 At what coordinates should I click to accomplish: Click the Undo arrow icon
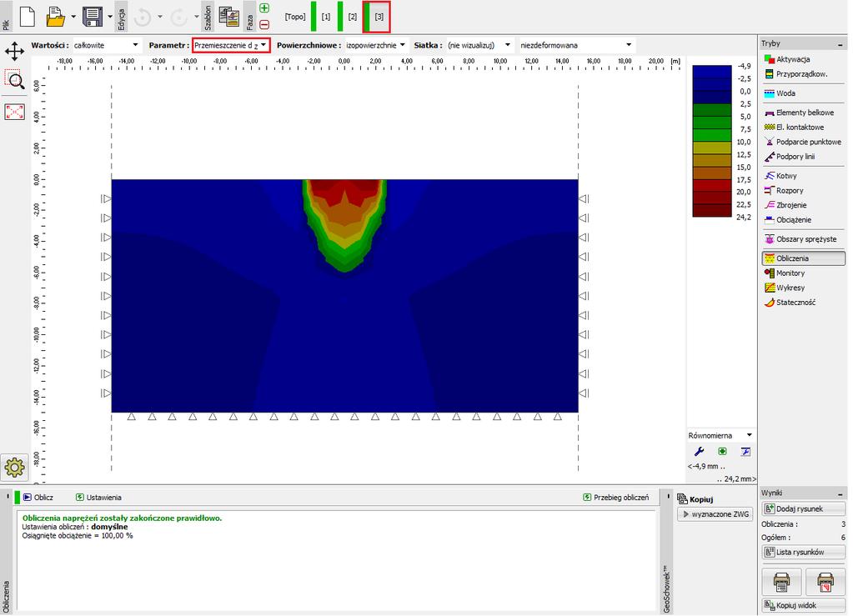143,18
